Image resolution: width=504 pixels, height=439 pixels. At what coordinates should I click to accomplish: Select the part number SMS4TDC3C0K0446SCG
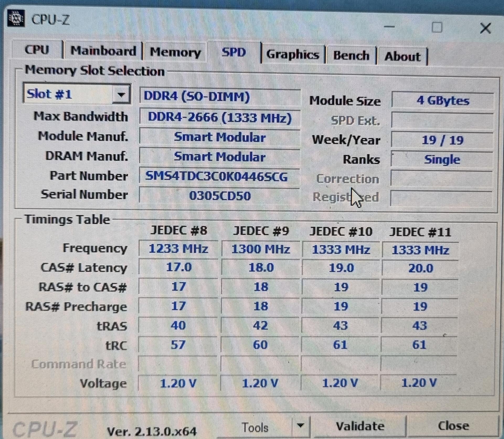tap(219, 176)
